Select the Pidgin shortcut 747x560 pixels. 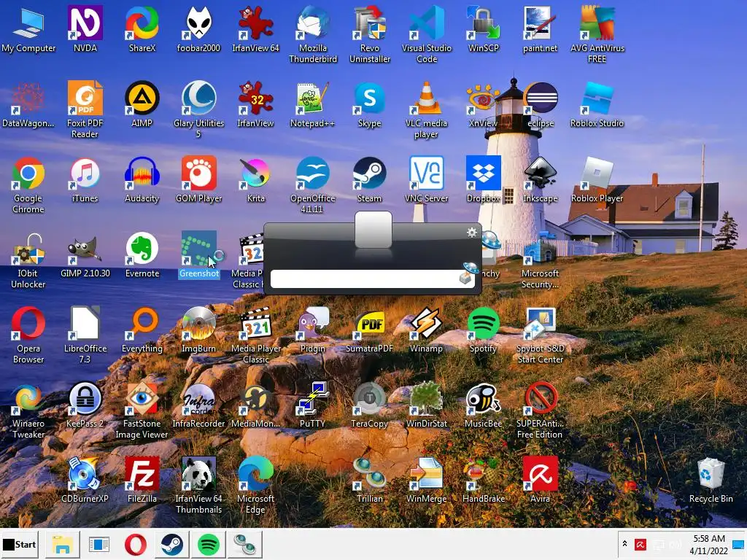point(312,330)
